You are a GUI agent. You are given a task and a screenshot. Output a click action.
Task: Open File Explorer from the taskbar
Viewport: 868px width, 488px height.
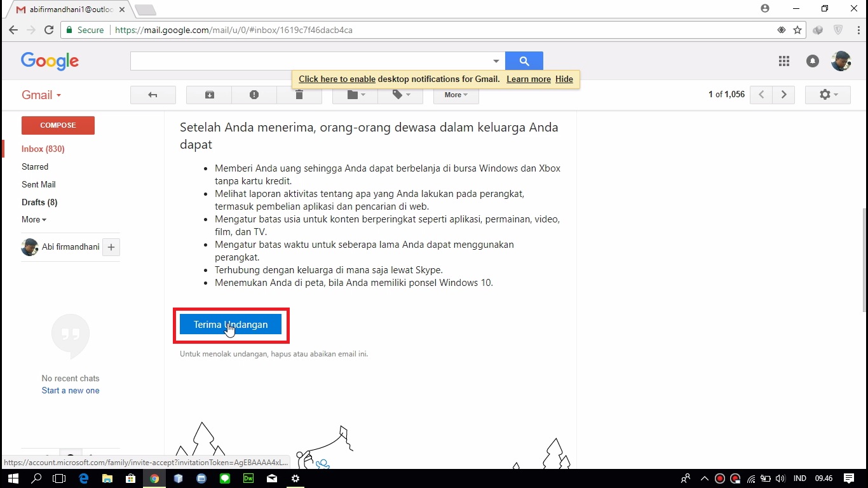(x=107, y=478)
